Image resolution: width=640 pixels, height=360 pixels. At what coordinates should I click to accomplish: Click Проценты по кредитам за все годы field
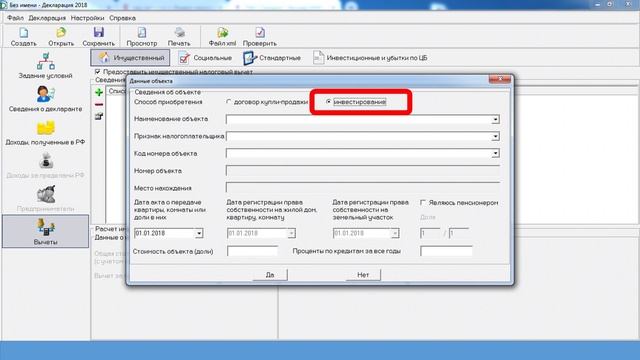[x=446, y=251]
